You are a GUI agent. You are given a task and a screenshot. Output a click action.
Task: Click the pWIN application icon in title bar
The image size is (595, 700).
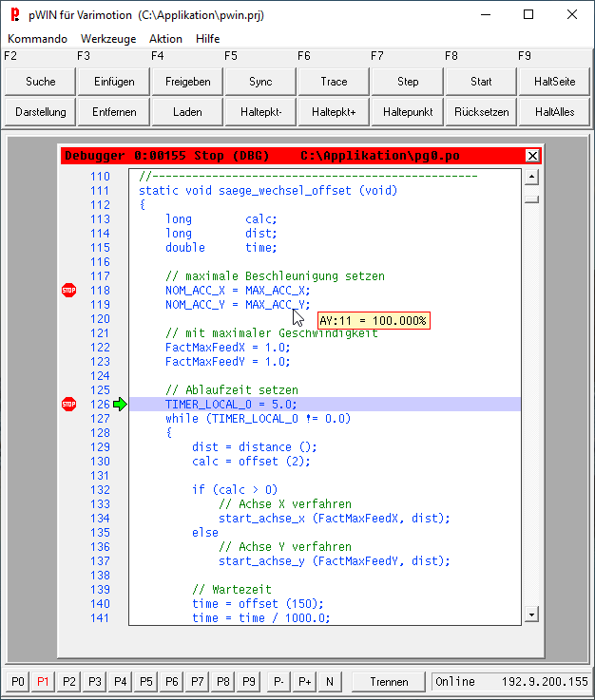tap(15, 15)
